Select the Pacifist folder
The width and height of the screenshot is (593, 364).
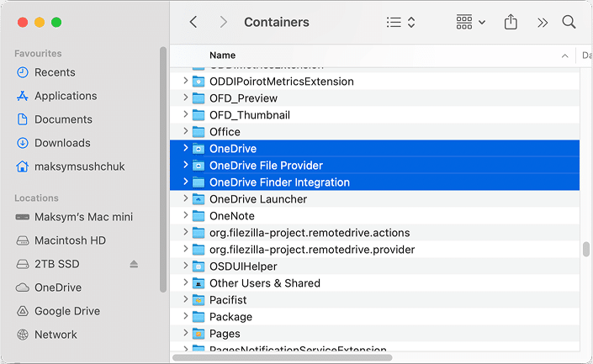[374, 300]
